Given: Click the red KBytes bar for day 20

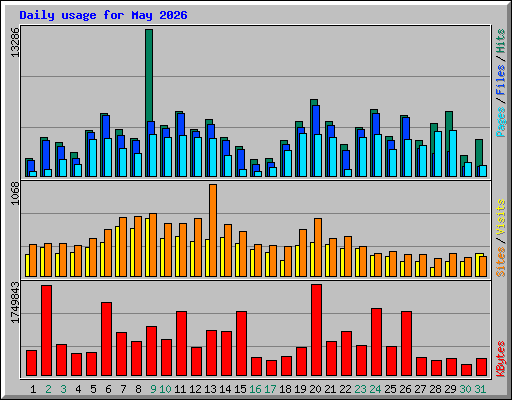Looking at the screenshot, I should click(316, 330).
